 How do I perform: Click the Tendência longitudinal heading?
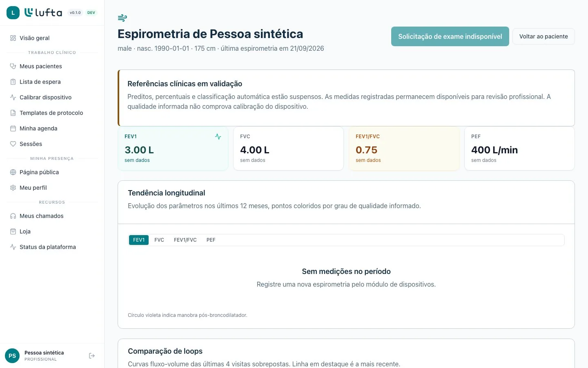click(166, 193)
